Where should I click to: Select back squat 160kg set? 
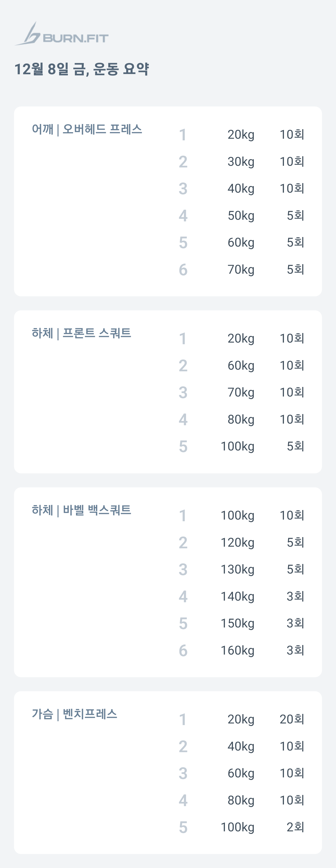[x=241, y=650]
